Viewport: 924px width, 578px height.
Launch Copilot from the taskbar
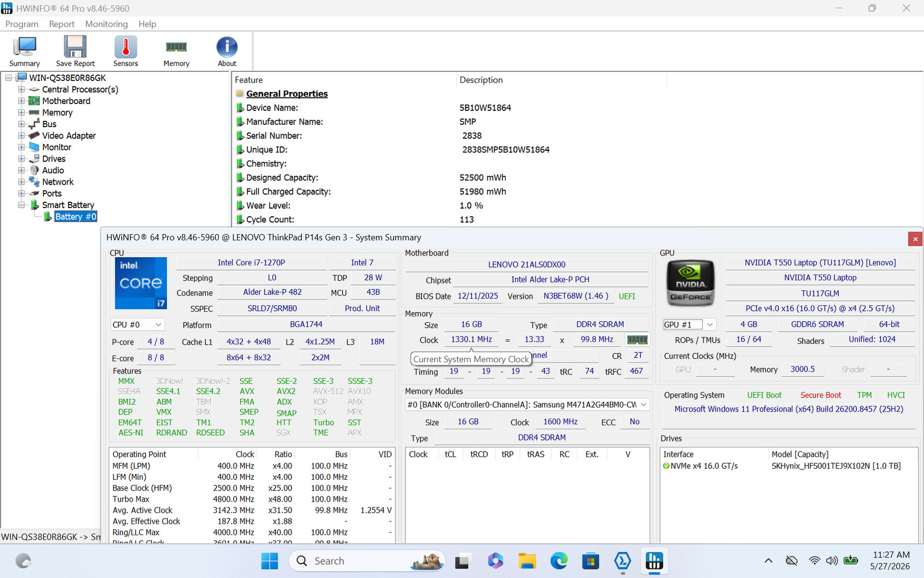coord(495,561)
